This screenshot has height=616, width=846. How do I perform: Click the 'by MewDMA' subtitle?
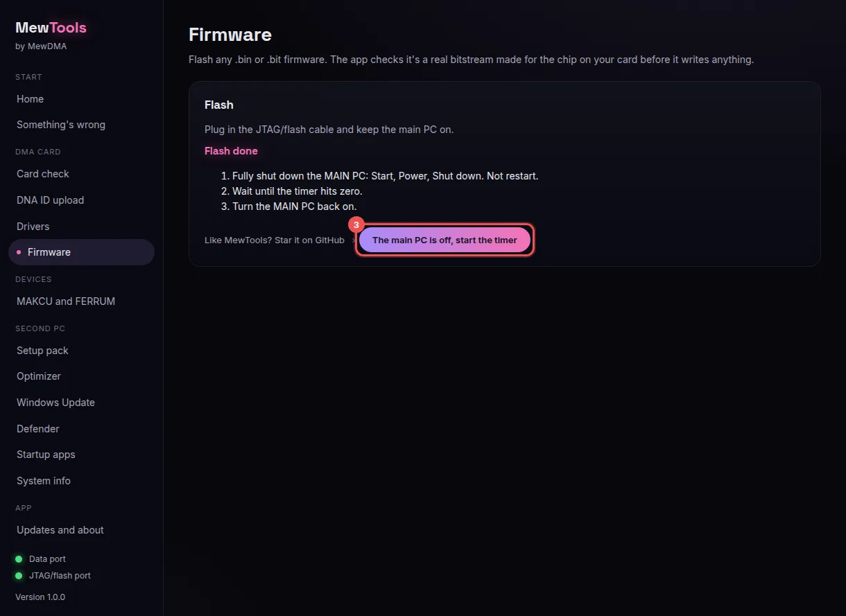tap(41, 46)
